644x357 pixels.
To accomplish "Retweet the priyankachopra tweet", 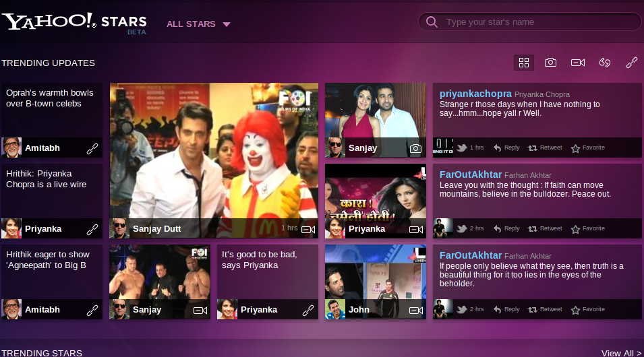I will [545, 148].
